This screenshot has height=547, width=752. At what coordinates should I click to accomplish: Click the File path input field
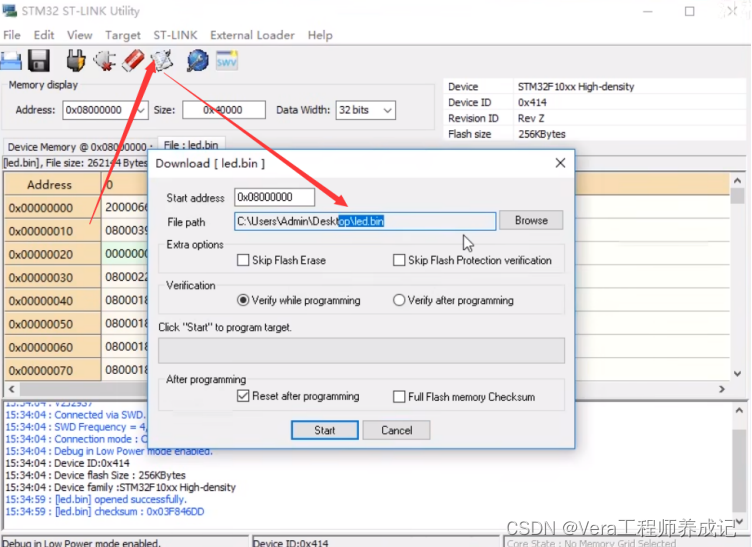tap(365, 221)
